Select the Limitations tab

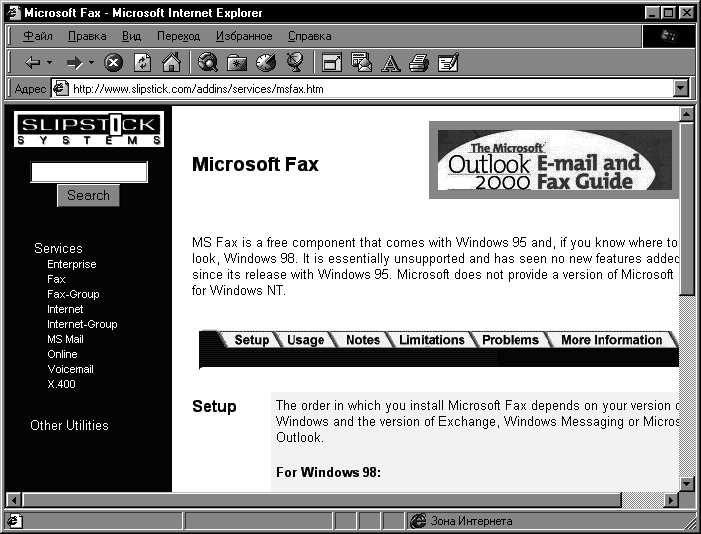431,340
